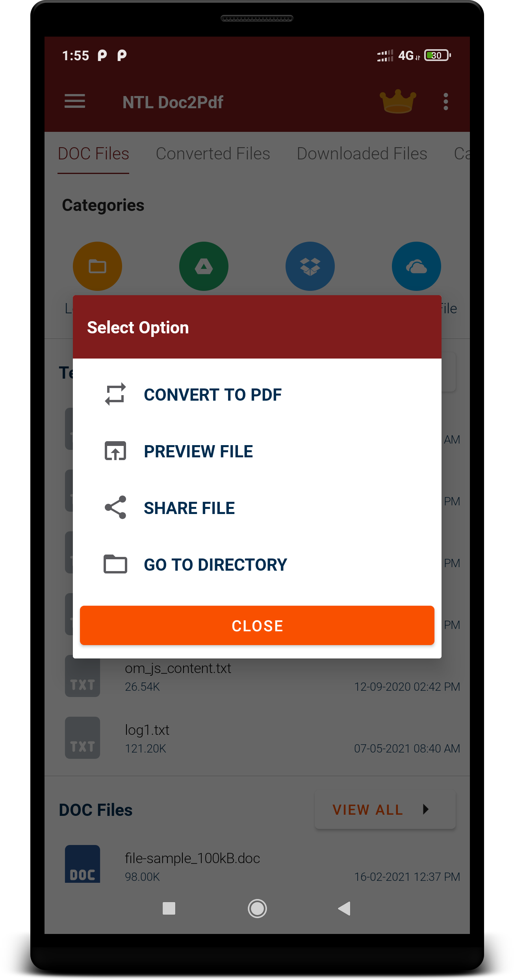Close the Select Option dialog
Screen dimensions: 514x980
click(x=257, y=625)
